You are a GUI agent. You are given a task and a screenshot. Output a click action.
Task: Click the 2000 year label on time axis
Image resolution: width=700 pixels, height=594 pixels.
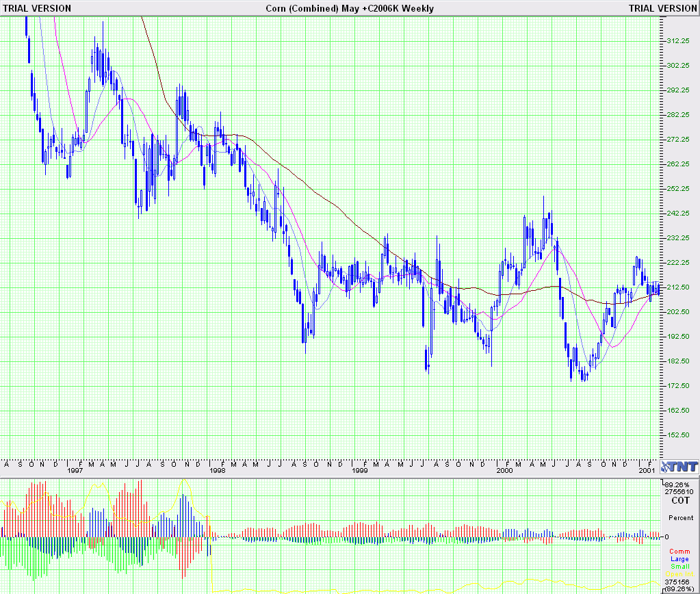[x=504, y=470]
